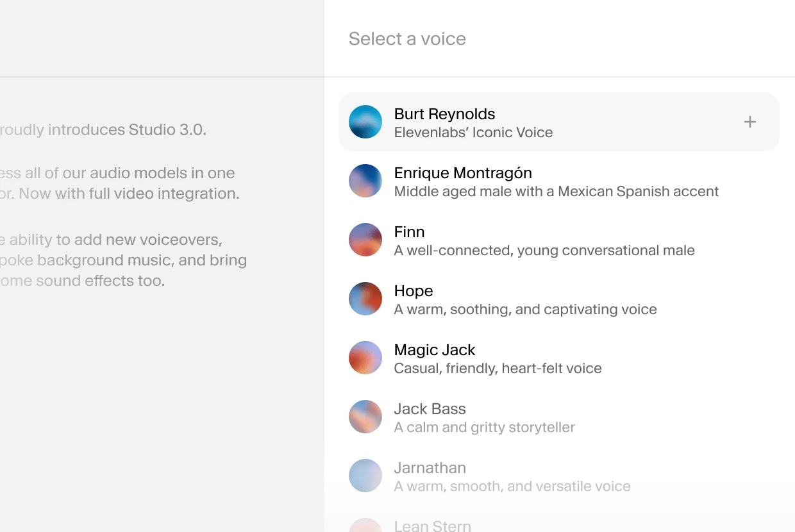Click the Jack Bass storyteller description
This screenshot has width=795, height=532.
coord(484,427)
